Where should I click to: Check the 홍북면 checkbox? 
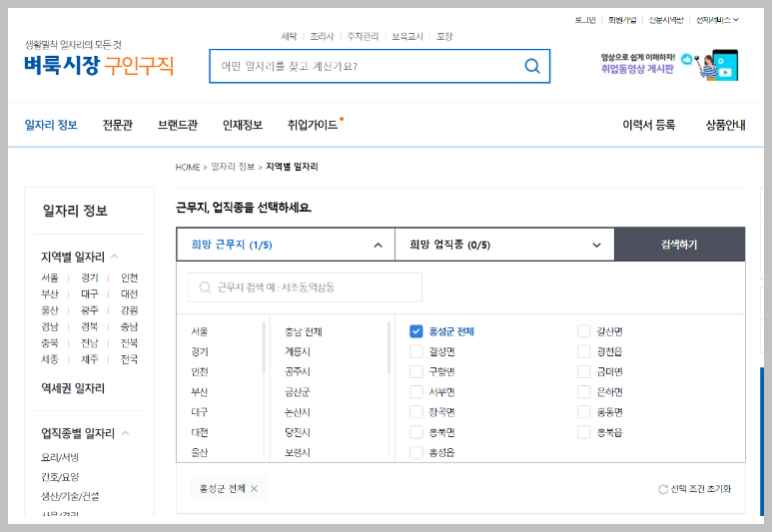416,432
